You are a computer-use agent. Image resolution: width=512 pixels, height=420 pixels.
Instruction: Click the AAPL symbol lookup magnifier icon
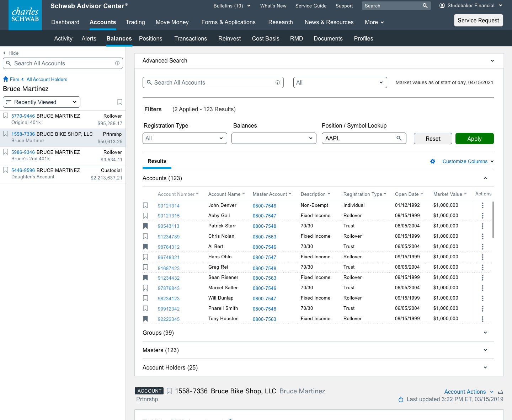tap(399, 138)
